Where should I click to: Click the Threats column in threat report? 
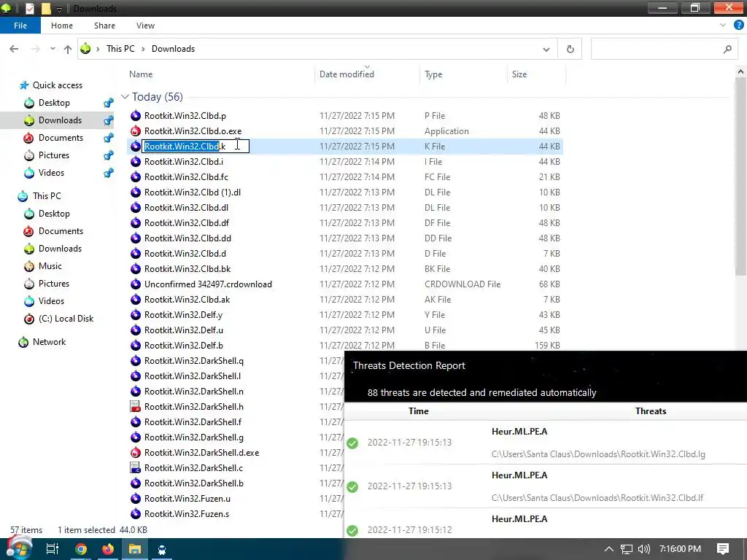click(650, 411)
